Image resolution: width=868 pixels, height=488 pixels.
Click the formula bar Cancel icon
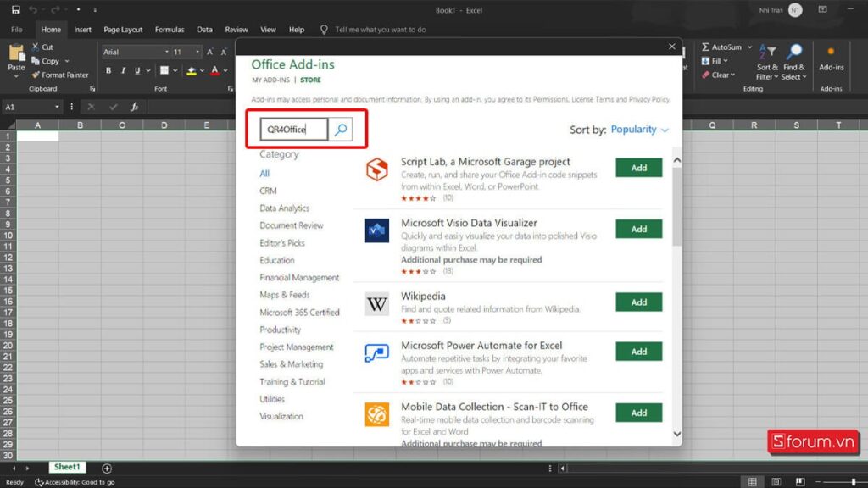[91, 107]
